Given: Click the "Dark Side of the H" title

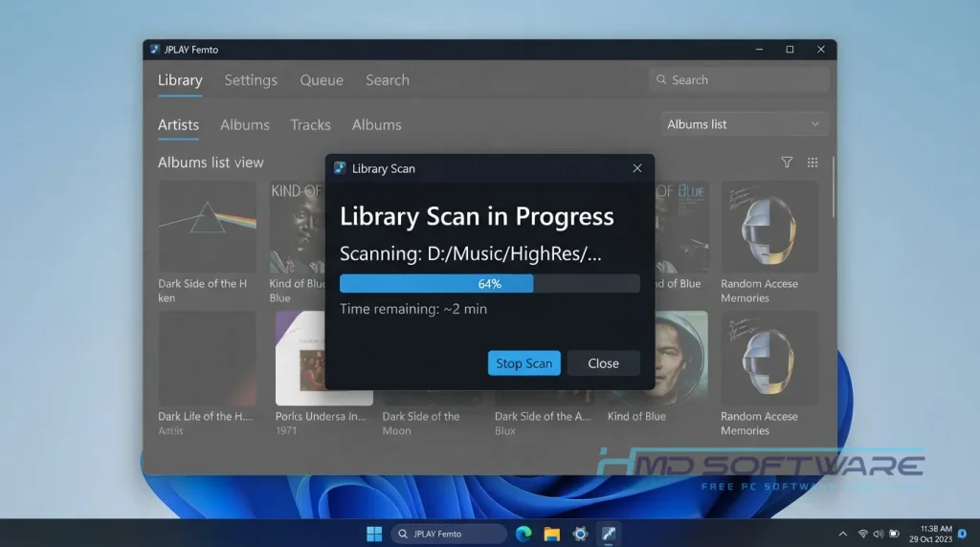Looking at the screenshot, I should (203, 283).
